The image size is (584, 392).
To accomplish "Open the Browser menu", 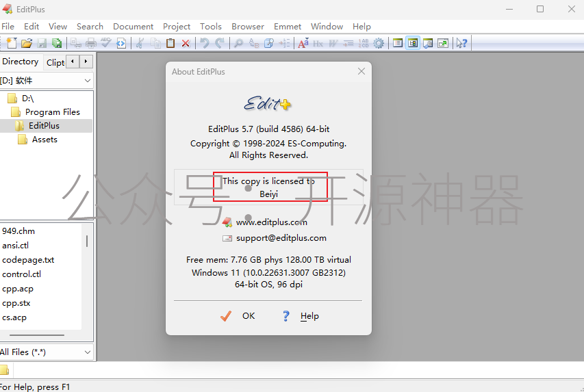I will point(248,27).
